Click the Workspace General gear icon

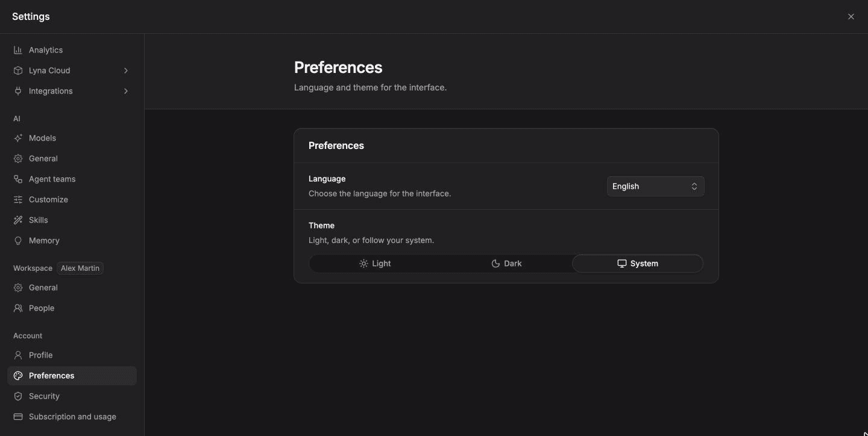[18, 288]
